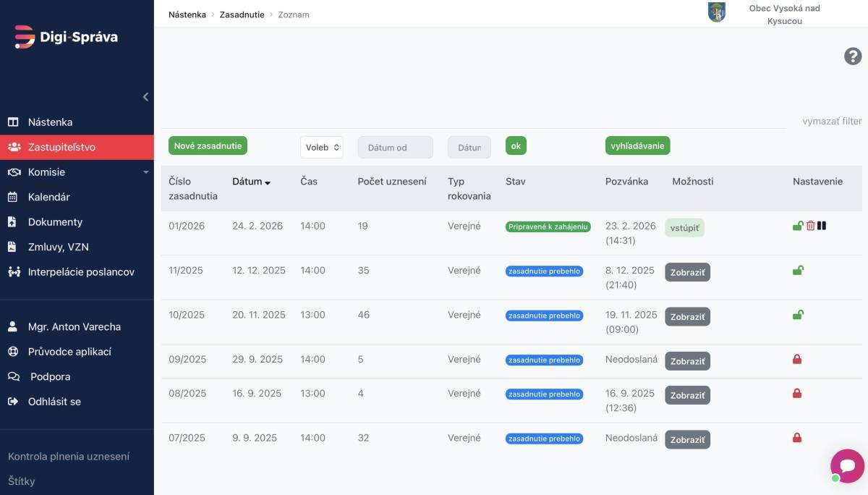Open Dokumenty in the sidebar
This screenshot has width=868, height=495.
55,222
